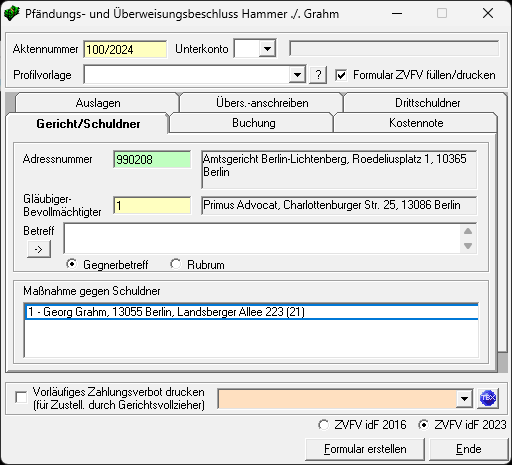Click the Betreff arrow button
Viewport: 512px width, 465px height.
(39, 249)
